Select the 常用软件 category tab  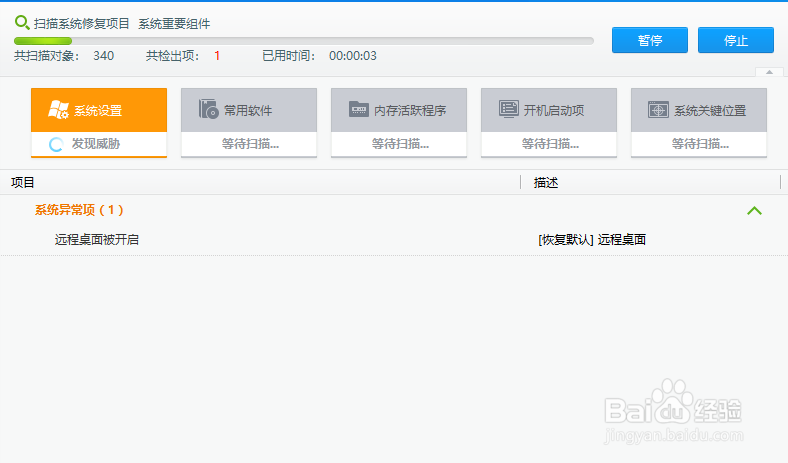point(249,110)
